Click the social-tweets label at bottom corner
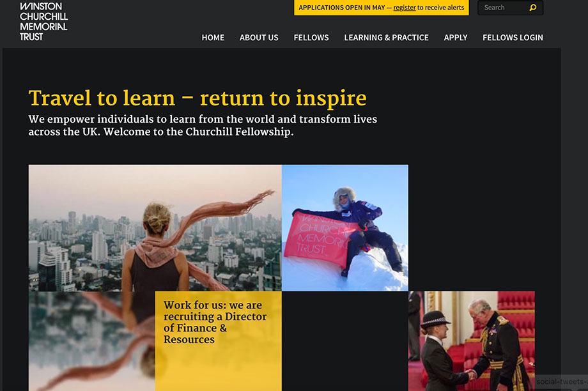Image resolution: width=588 pixels, height=391 pixels. pyautogui.click(x=561, y=381)
